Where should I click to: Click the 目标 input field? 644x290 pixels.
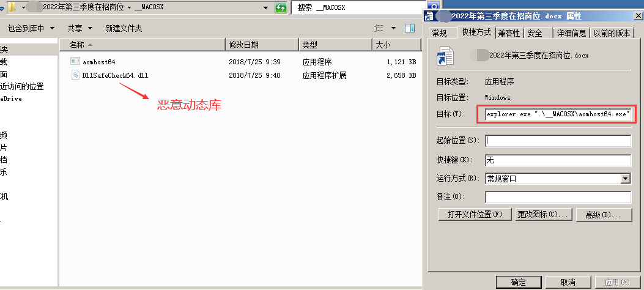558,114
